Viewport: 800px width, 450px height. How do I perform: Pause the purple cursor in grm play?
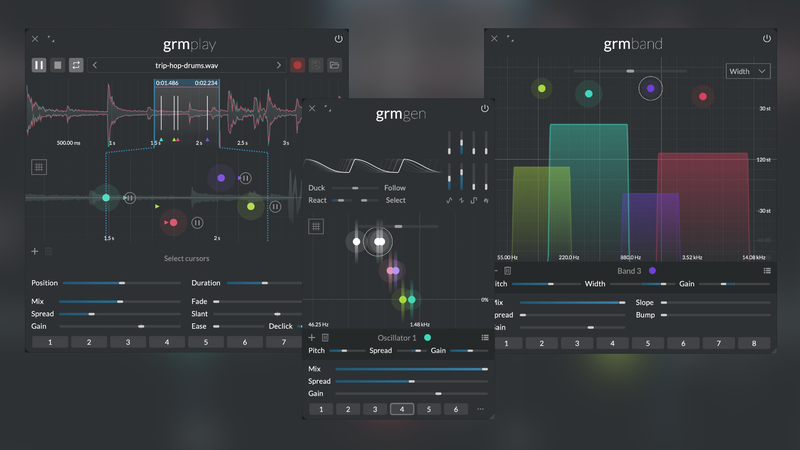245,178
